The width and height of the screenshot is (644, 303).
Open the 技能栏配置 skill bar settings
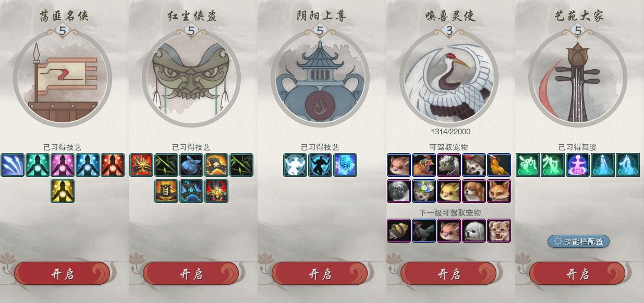point(578,241)
